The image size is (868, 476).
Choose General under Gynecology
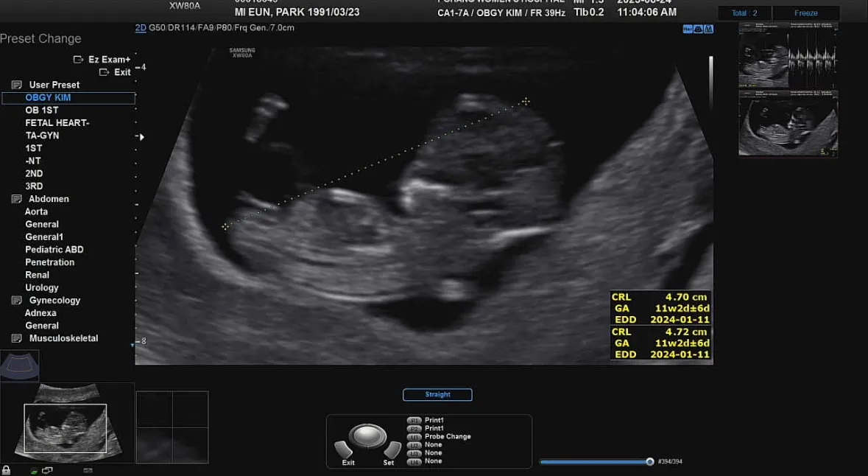(42, 326)
